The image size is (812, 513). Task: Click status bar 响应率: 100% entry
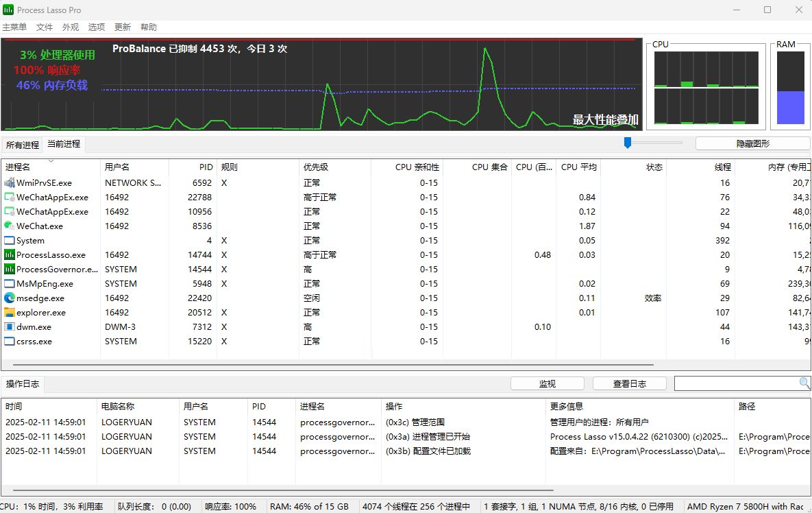click(230, 506)
